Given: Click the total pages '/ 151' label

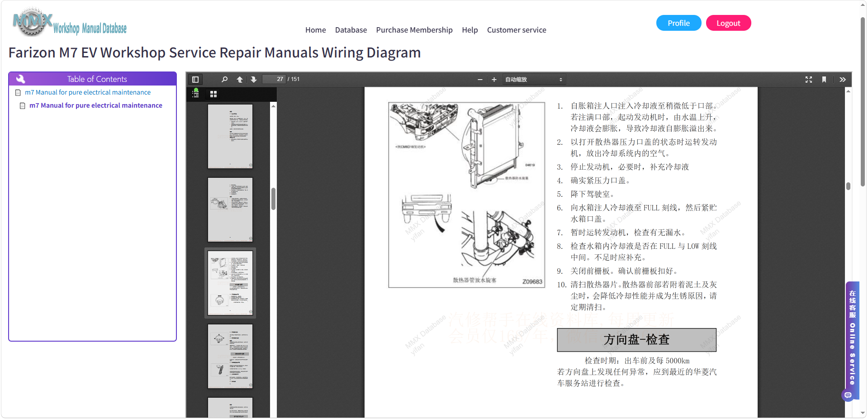Looking at the screenshot, I should click(x=294, y=79).
